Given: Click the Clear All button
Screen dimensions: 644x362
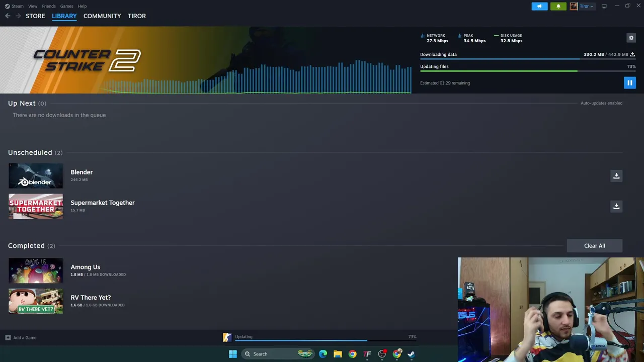Looking at the screenshot, I should click(594, 246).
